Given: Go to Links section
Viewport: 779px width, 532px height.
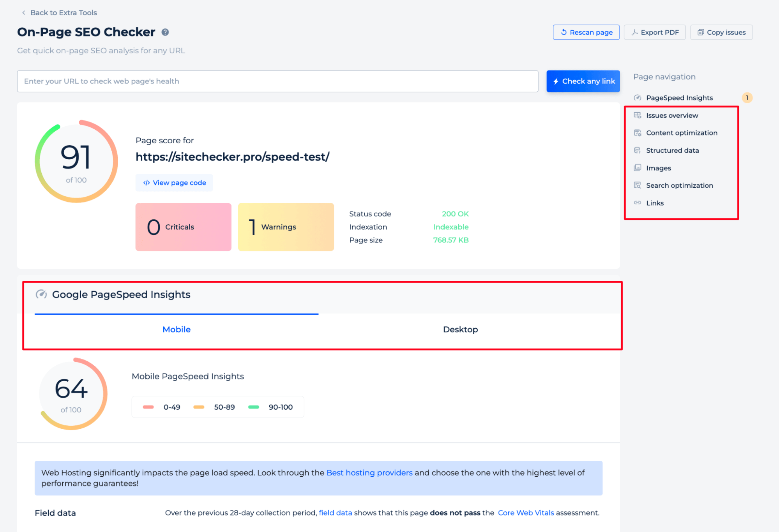Looking at the screenshot, I should pyautogui.click(x=655, y=203).
